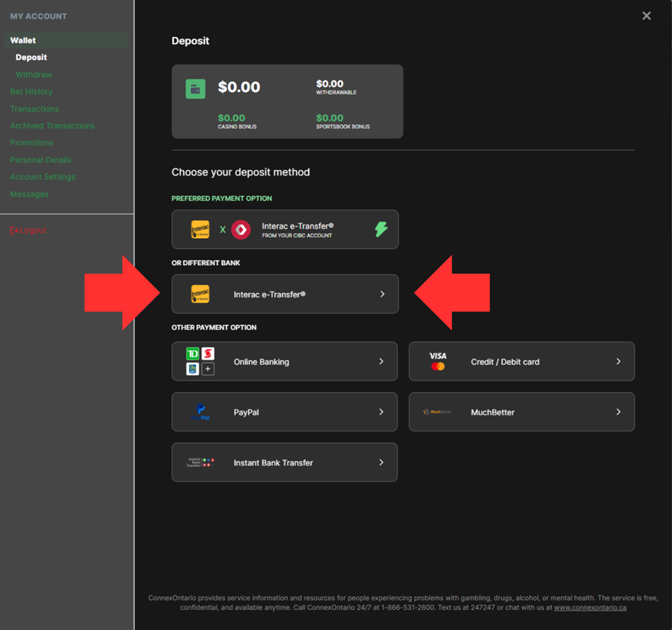The height and width of the screenshot is (630, 672).
Task: Open Promotions from the account menu
Action: [32, 143]
